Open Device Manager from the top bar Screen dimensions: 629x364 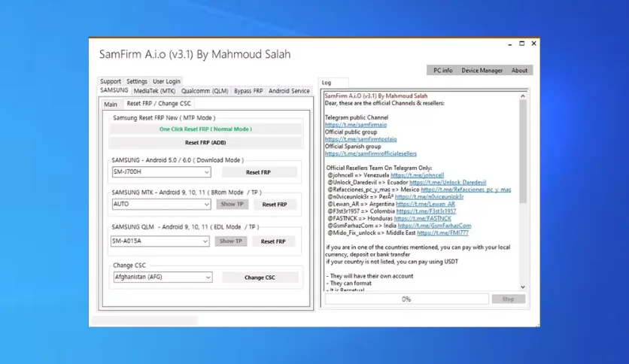tap(482, 71)
